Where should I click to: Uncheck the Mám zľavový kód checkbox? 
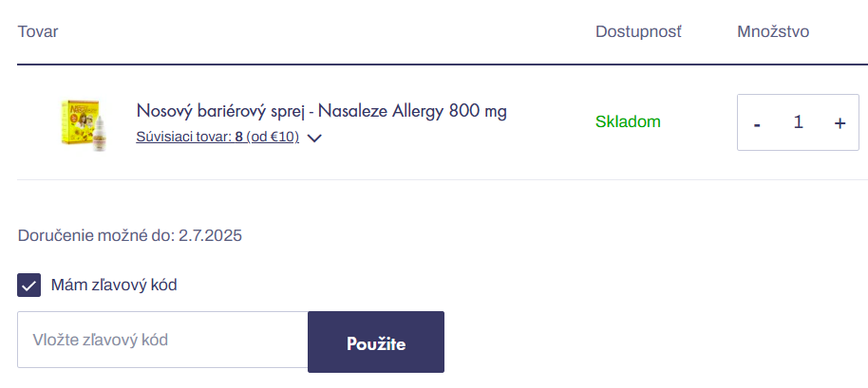pos(29,286)
